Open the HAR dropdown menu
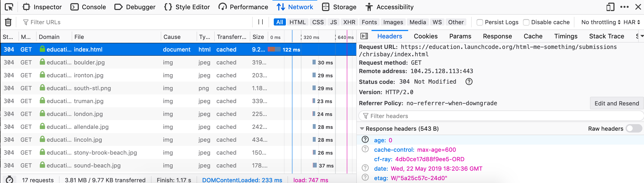This screenshot has height=183, width=644. (632, 22)
